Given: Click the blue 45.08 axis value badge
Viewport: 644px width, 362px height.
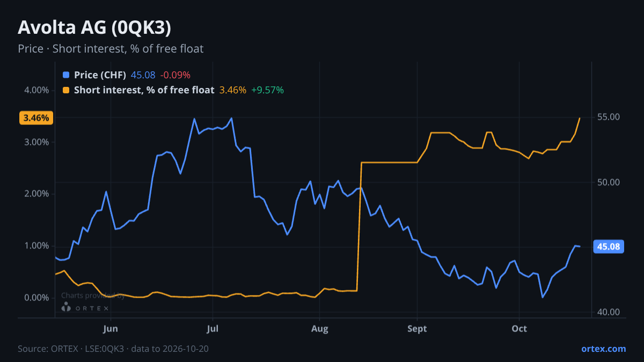Looking at the screenshot, I should click(609, 247).
